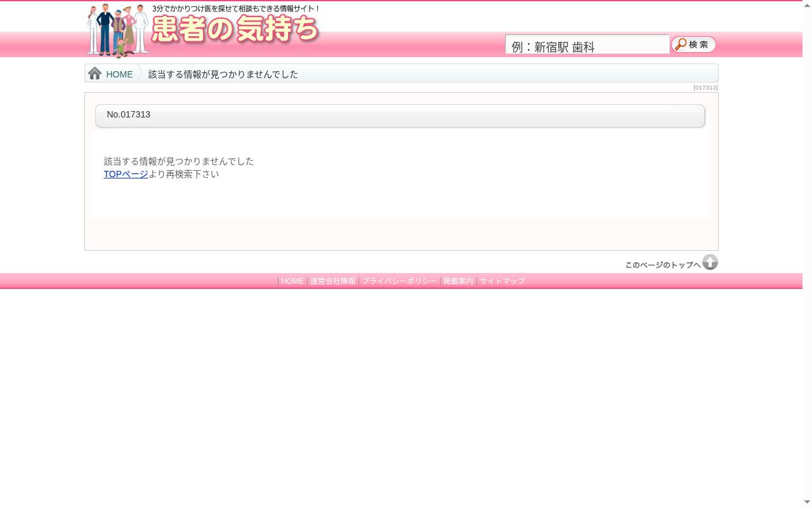This screenshot has height=508, width=812.
Task: Open HOME in the footer menu
Action: click(292, 281)
